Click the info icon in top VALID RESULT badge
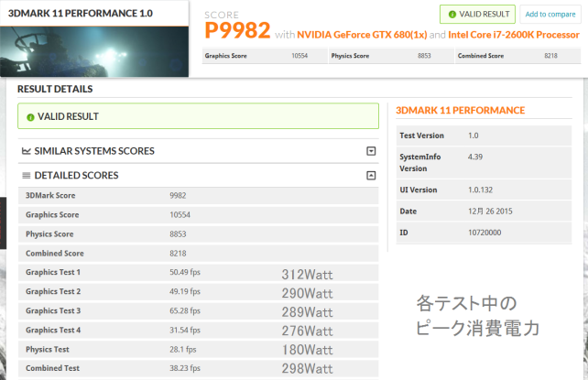Viewport: 588px width, 380px height. 452,15
